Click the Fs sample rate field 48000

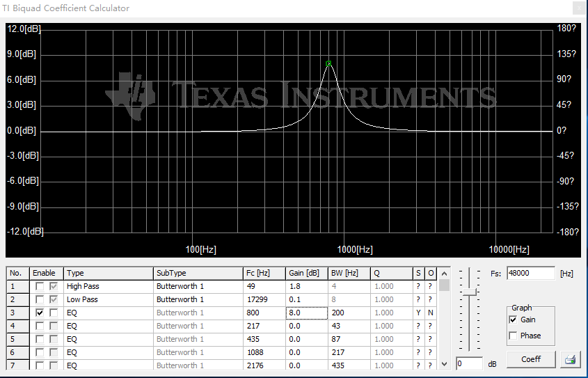click(531, 274)
